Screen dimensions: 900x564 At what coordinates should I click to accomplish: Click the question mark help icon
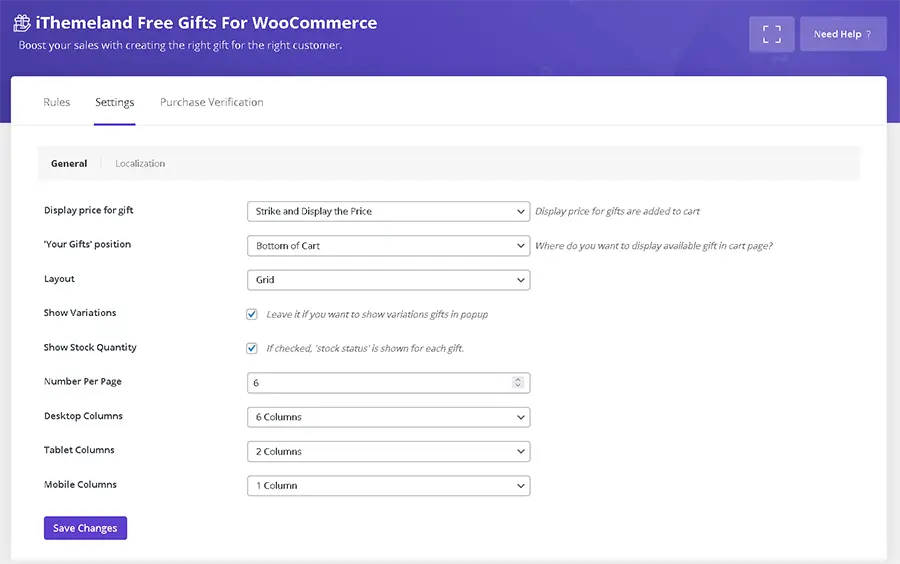click(868, 35)
